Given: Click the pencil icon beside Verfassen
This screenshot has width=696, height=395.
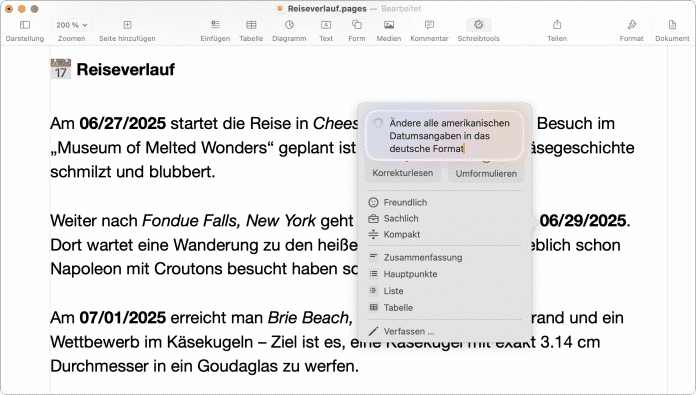Looking at the screenshot, I should (373, 331).
